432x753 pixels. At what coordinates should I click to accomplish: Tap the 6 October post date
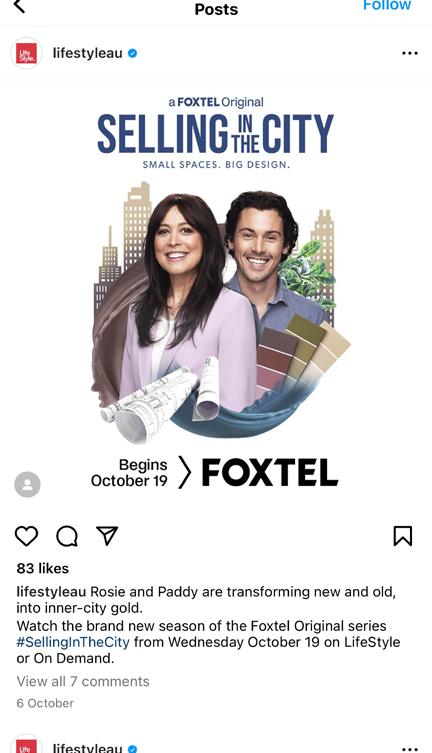(x=45, y=703)
